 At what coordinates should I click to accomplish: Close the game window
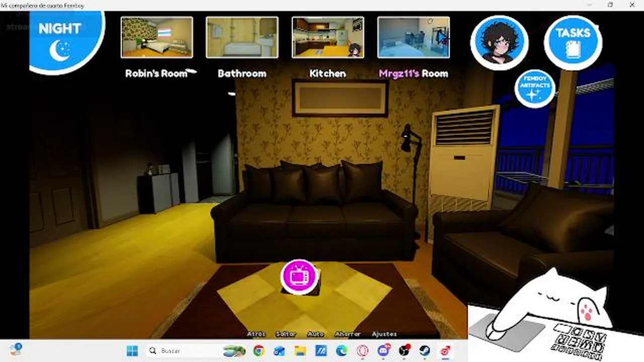click(x=632, y=5)
